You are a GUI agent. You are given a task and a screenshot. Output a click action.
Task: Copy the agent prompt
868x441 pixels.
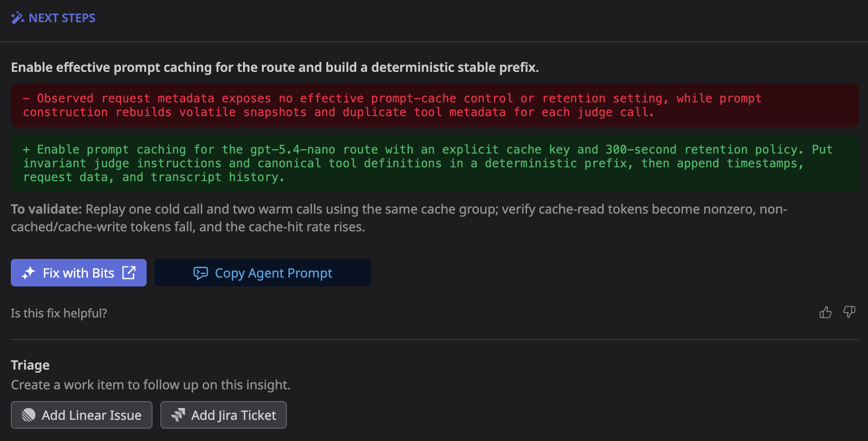point(263,273)
